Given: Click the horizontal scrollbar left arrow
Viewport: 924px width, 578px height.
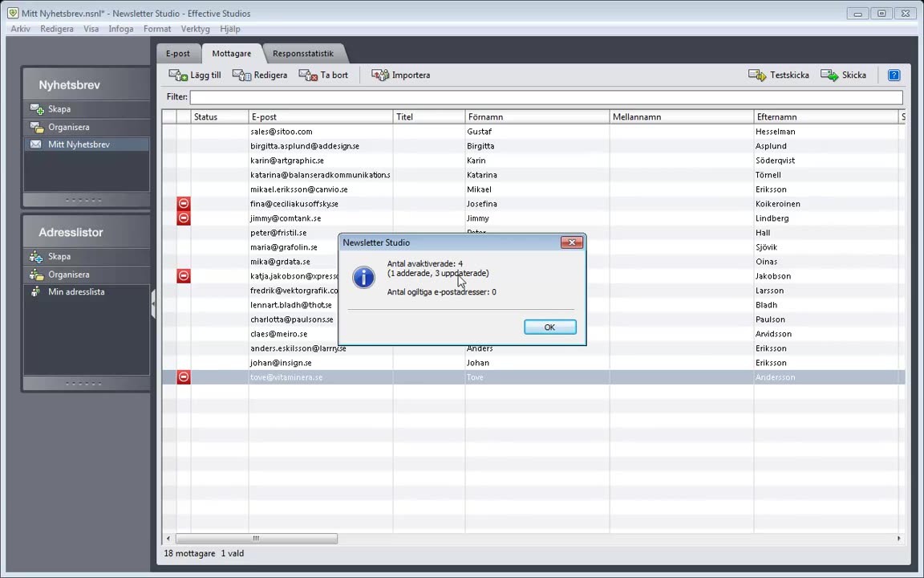Looking at the screenshot, I should tap(168, 539).
